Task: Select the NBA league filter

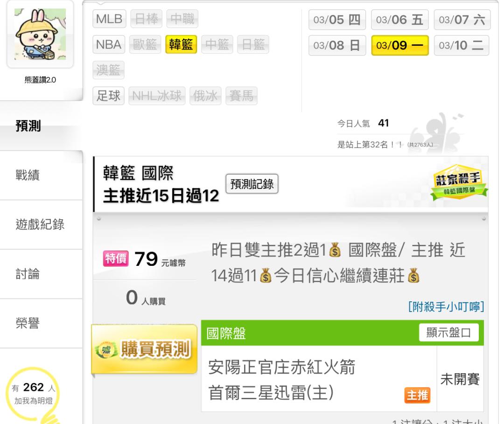Action: pyautogui.click(x=109, y=44)
